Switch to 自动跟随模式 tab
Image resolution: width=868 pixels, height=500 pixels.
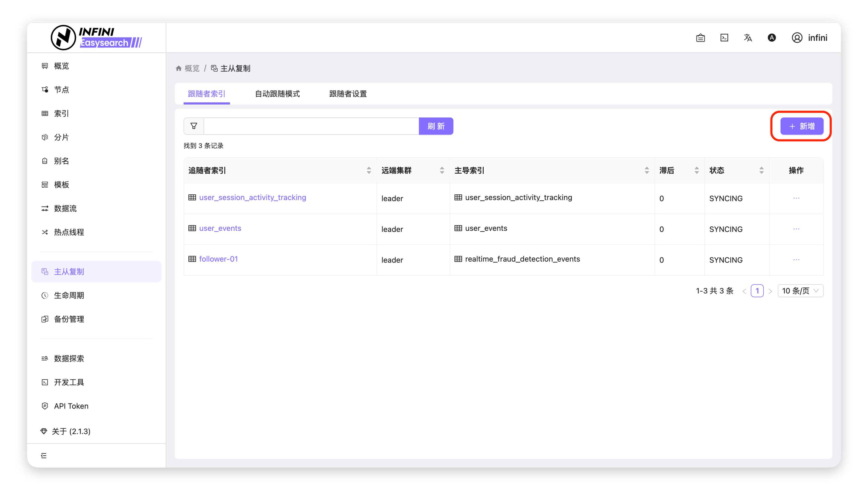pyautogui.click(x=277, y=94)
